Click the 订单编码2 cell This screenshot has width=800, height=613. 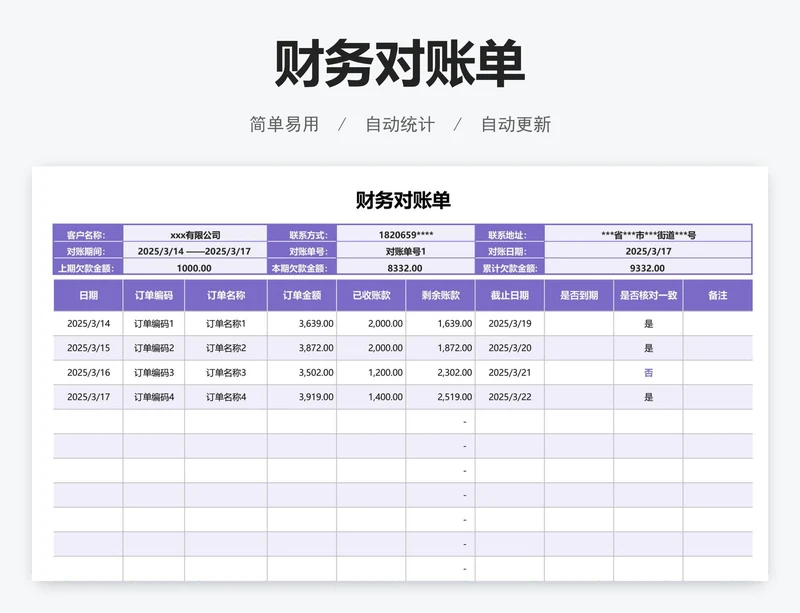click(x=154, y=348)
